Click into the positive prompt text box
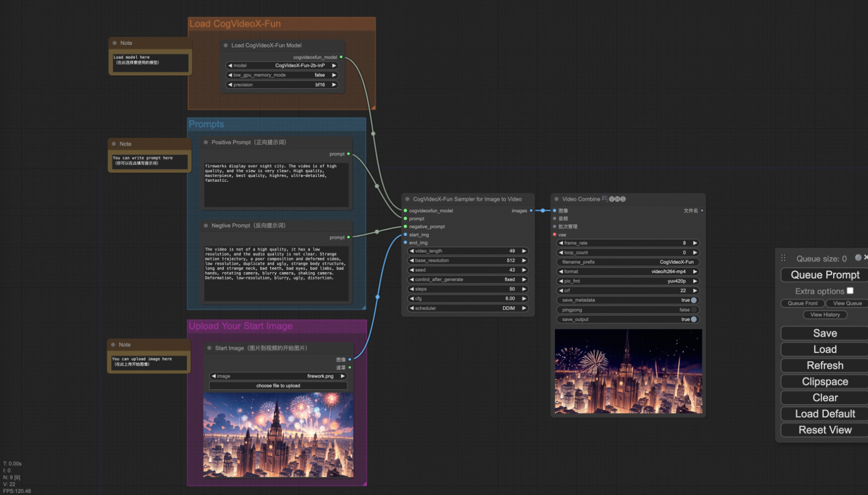 pos(276,184)
